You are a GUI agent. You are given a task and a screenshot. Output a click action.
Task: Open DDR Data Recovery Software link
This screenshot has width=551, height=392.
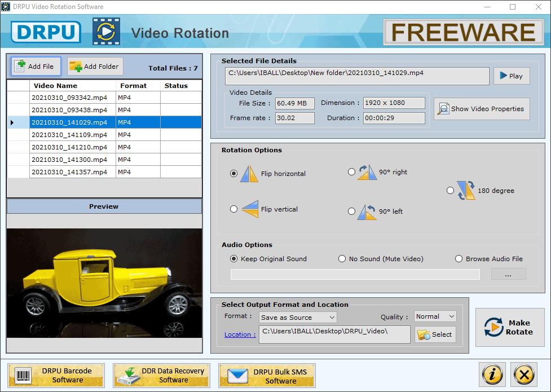click(x=162, y=376)
